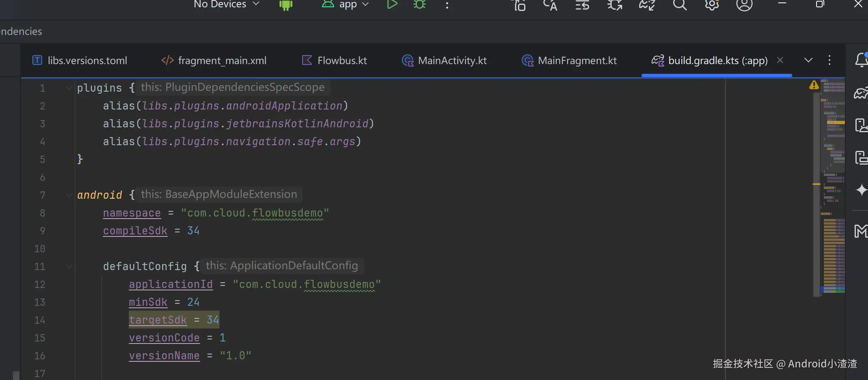
Task: Click the toolbar icon left of the translate icon
Action: pyautogui.click(x=518, y=5)
